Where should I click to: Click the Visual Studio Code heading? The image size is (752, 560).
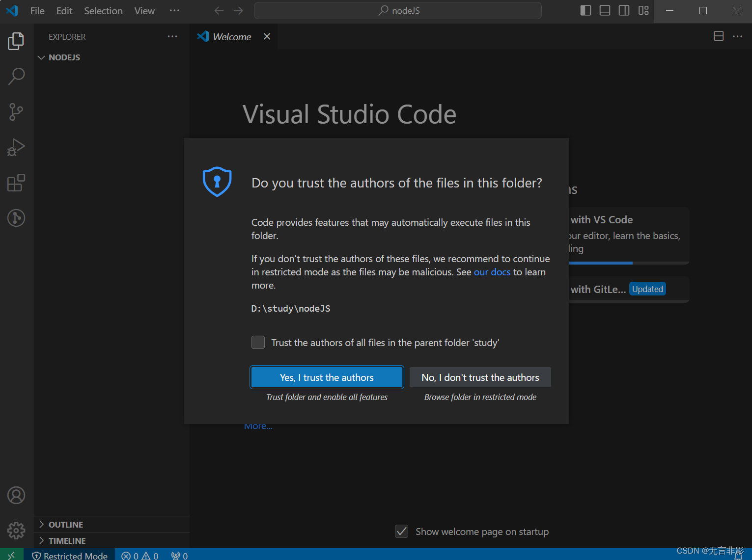349,114
